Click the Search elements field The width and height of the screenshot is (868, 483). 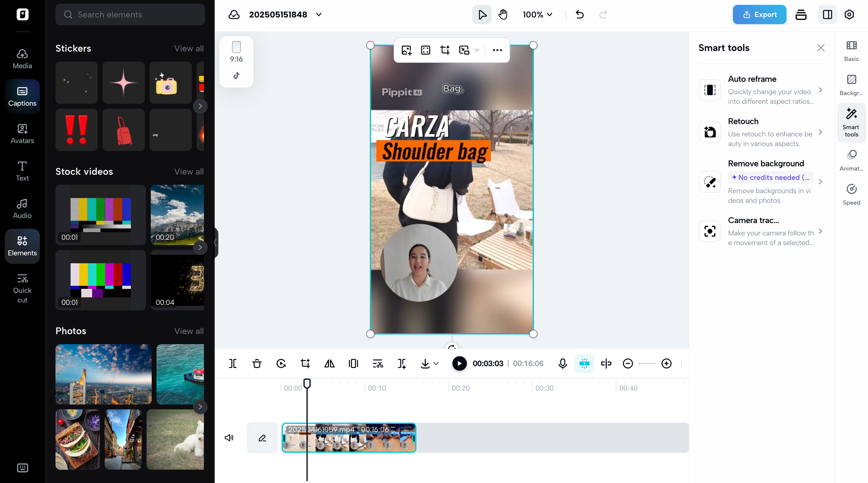click(x=130, y=14)
